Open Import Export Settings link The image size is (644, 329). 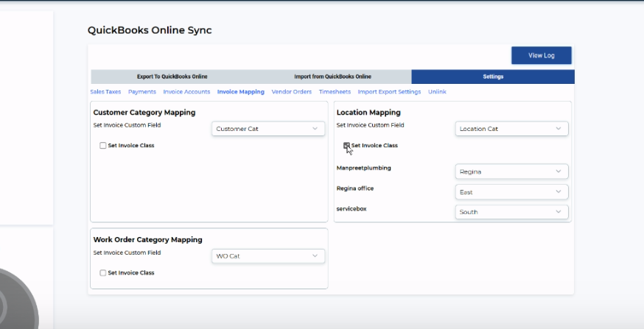(x=389, y=92)
